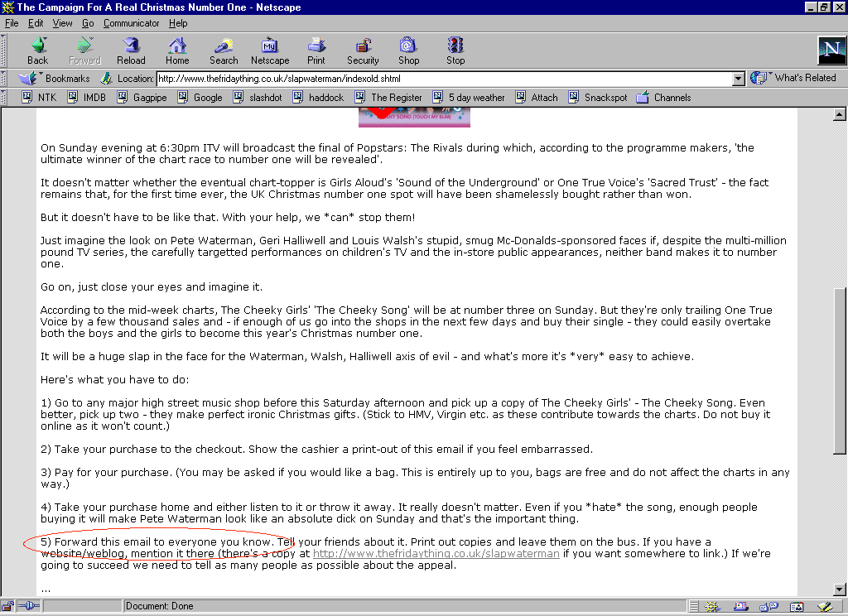Viewport: 848px width, 616px height.
Task: Open the slashdot bookmark
Action: click(x=258, y=98)
